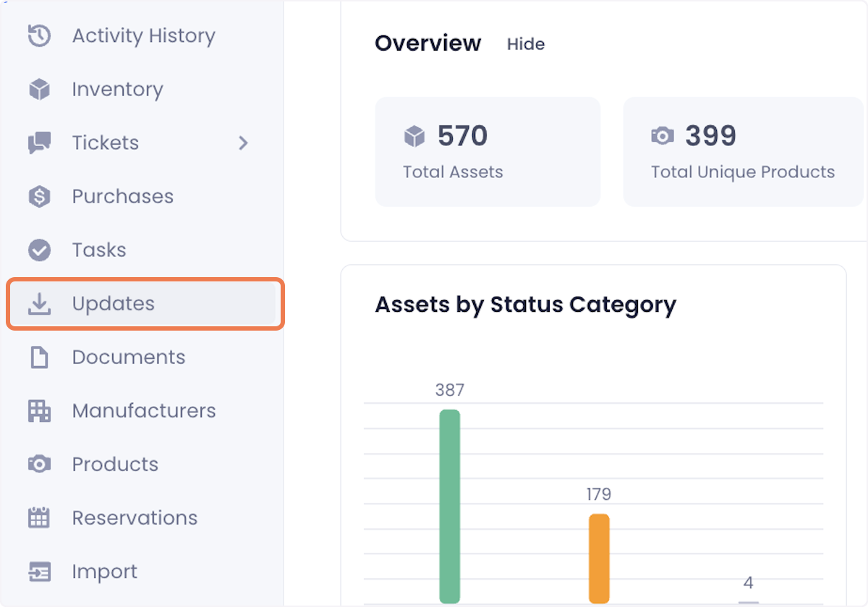Click the Manufacturers building icon
Image resolution: width=868 pixels, height=607 pixels.
(39, 411)
